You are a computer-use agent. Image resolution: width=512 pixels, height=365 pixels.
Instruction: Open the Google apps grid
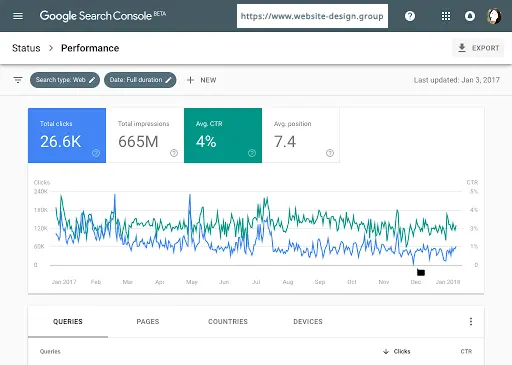(446, 16)
